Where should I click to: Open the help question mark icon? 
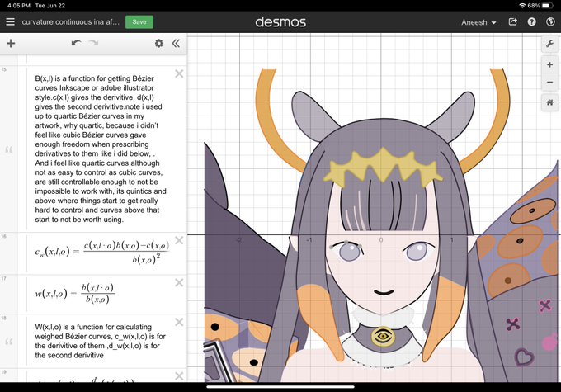click(x=531, y=21)
